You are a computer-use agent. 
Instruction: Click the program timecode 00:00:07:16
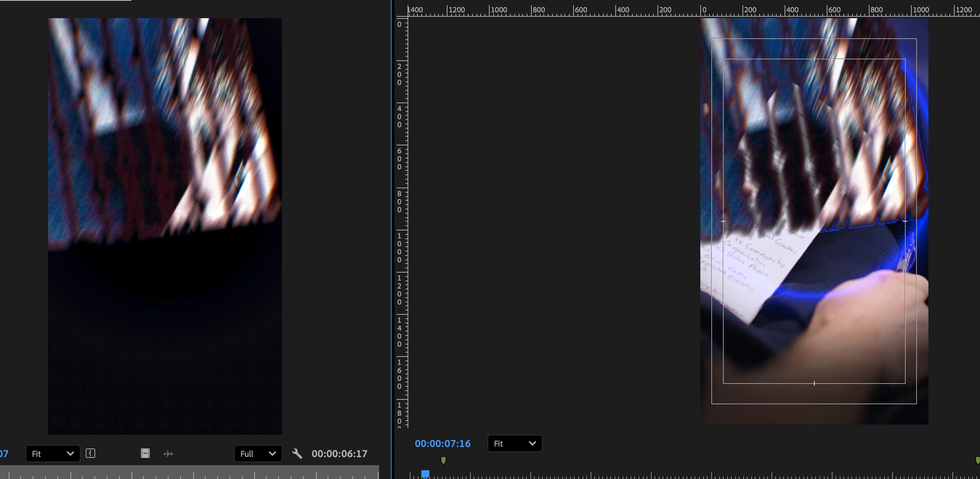pyautogui.click(x=442, y=444)
